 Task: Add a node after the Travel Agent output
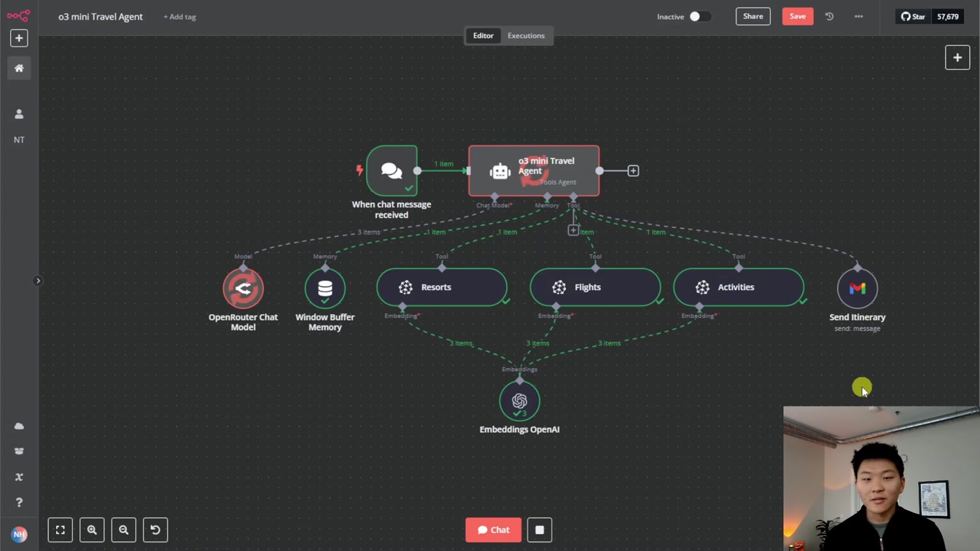pos(633,171)
